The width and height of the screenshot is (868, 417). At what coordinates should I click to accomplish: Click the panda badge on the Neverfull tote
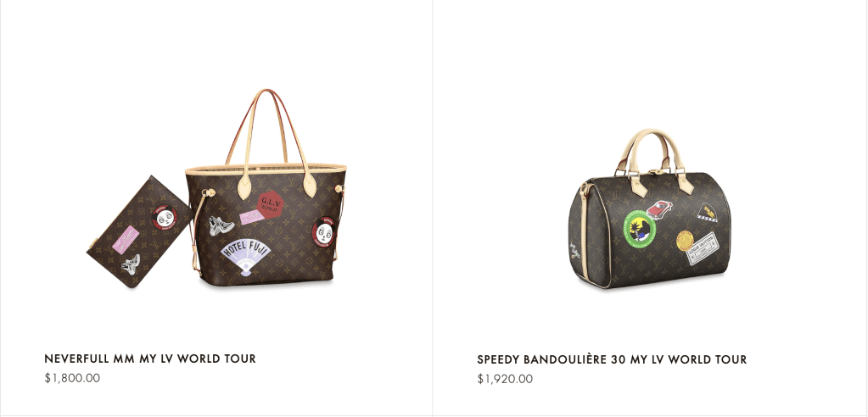324,231
